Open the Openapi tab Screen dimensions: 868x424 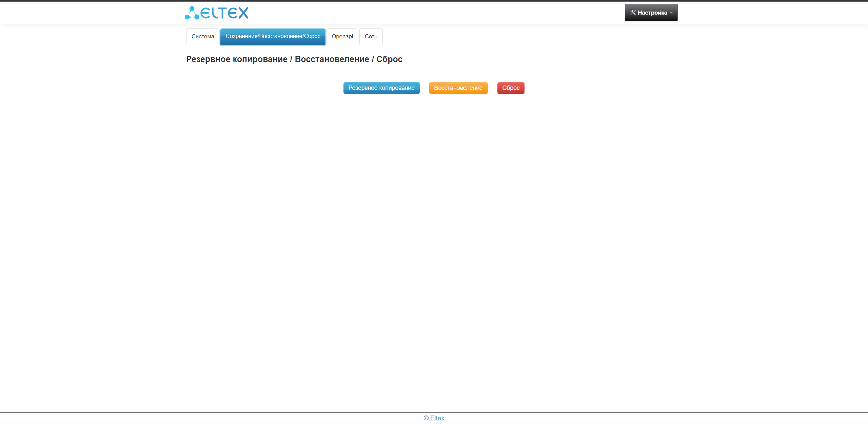[x=342, y=37]
